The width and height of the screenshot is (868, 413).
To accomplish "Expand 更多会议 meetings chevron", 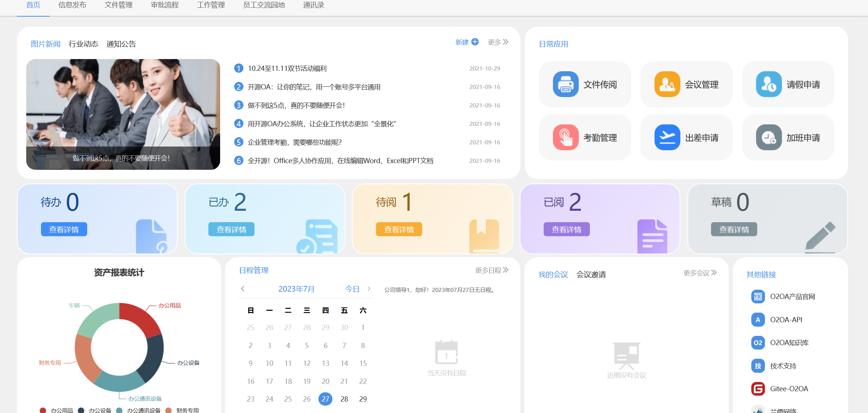I will (714, 273).
